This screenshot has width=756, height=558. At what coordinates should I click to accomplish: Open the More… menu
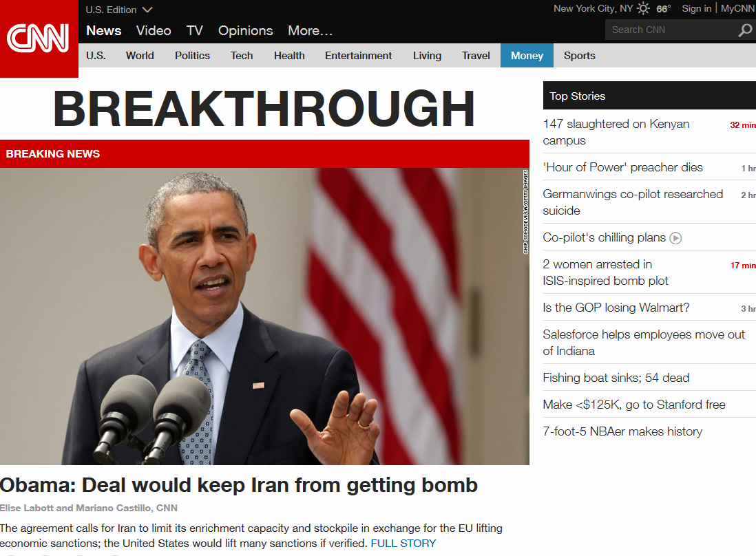click(x=310, y=31)
